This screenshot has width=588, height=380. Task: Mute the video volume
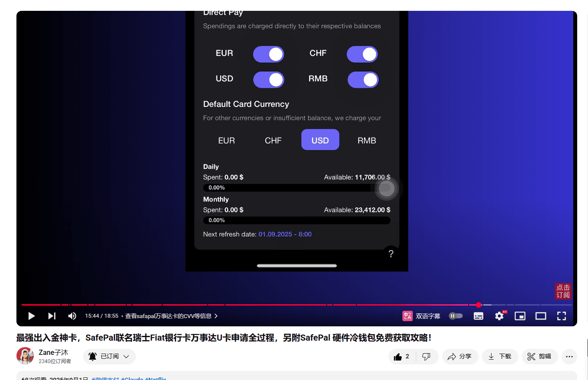pyautogui.click(x=72, y=316)
